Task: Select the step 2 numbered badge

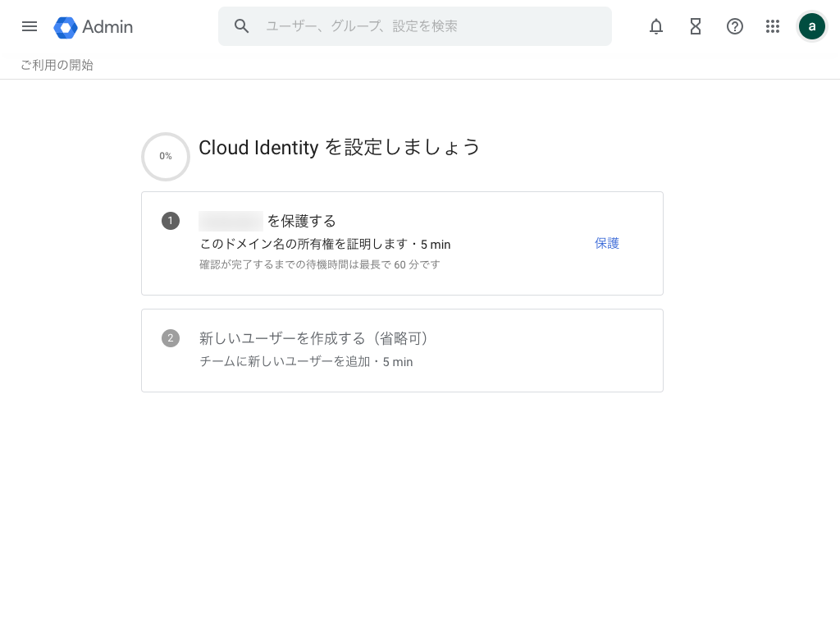Action: point(171,338)
